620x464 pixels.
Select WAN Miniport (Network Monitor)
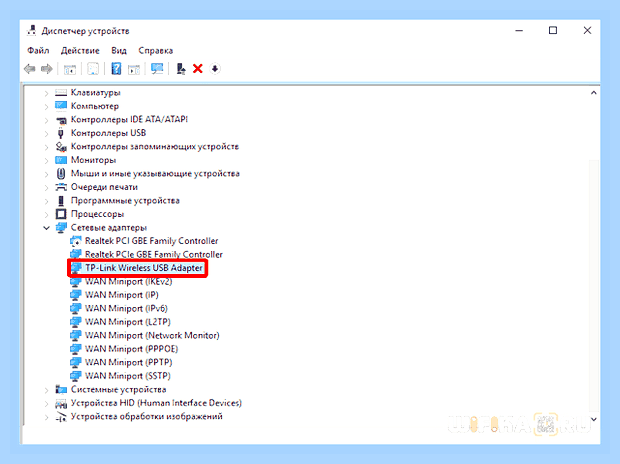coord(144,335)
